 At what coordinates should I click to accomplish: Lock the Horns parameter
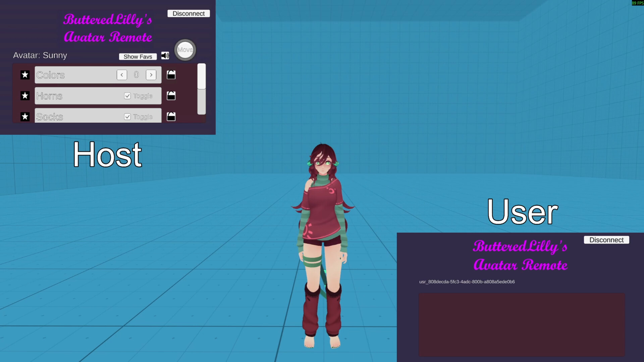coord(171,96)
